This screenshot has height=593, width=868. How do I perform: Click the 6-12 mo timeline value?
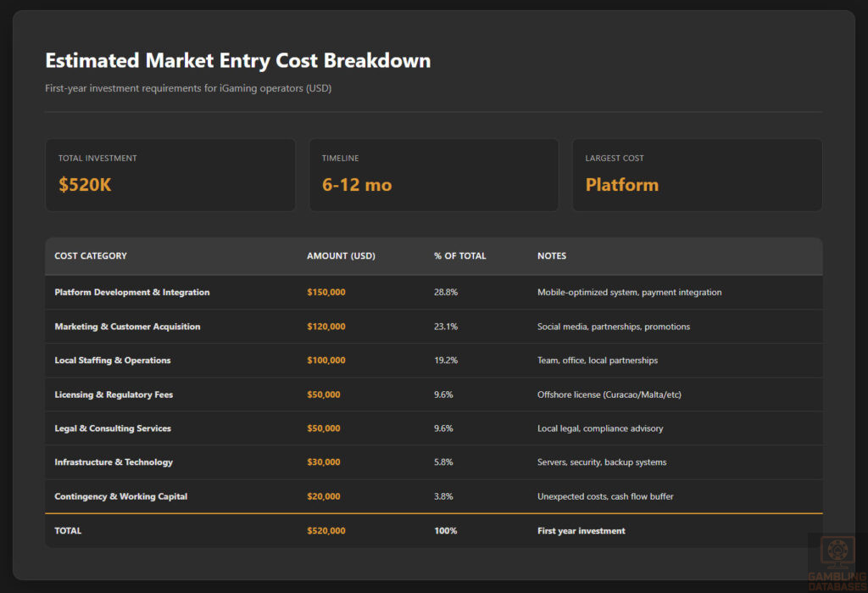click(355, 185)
